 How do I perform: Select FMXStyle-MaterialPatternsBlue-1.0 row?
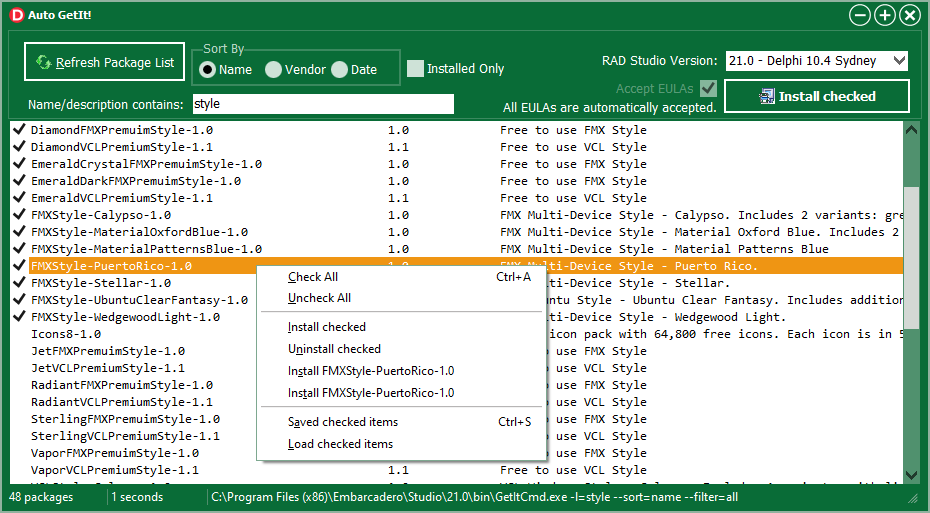pyautogui.click(x=457, y=249)
